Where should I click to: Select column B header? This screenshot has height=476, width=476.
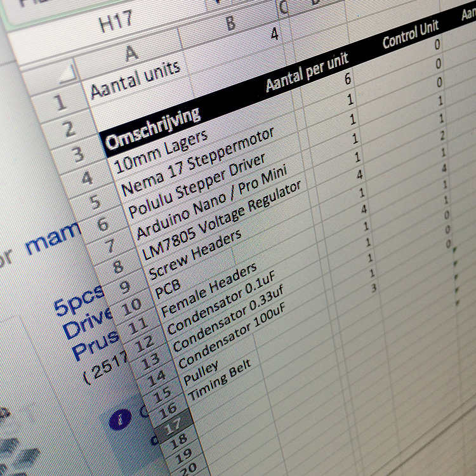point(230,23)
